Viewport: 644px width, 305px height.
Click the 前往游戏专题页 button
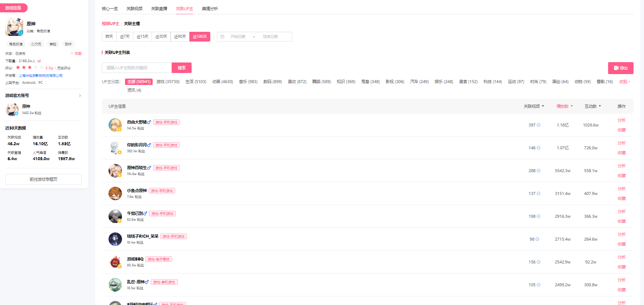tap(43, 179)
